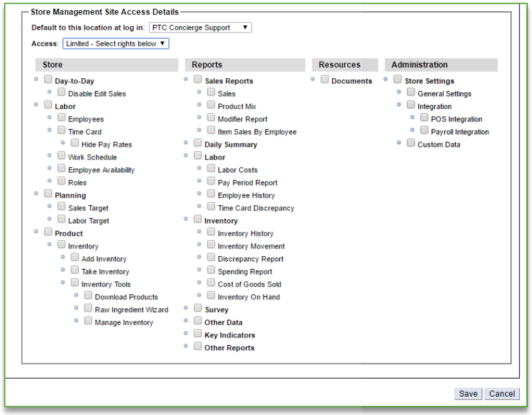Enable POS Integration checkbox
The image size is (532, 415).
(424, 118)
